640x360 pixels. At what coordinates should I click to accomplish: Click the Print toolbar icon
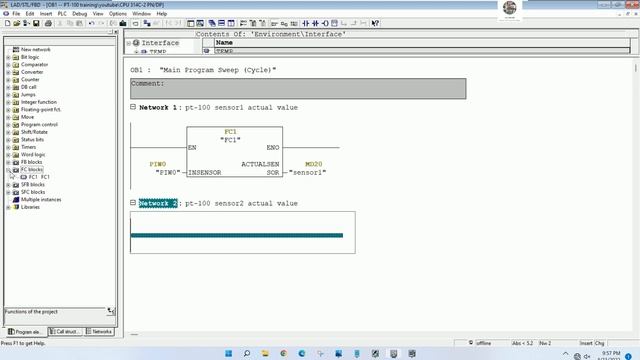(48, 24)
